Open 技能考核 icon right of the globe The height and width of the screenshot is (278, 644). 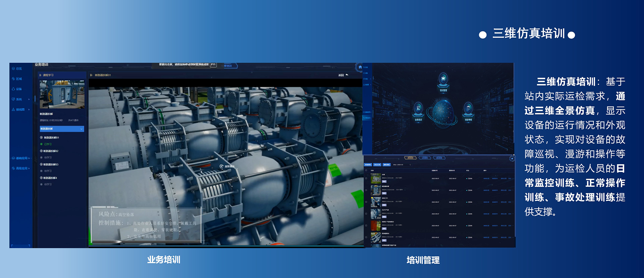tap(468, 109)
